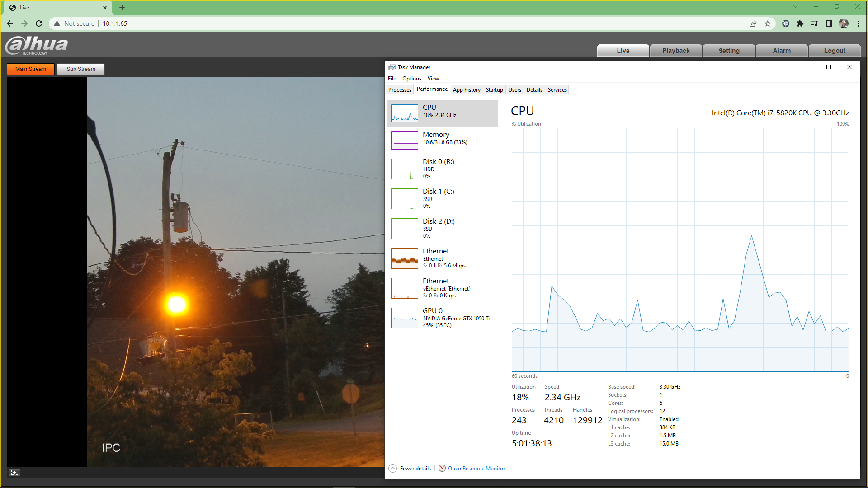
Task: Click the L3 cache 15.0 MB value
Action: click(669, 444)
